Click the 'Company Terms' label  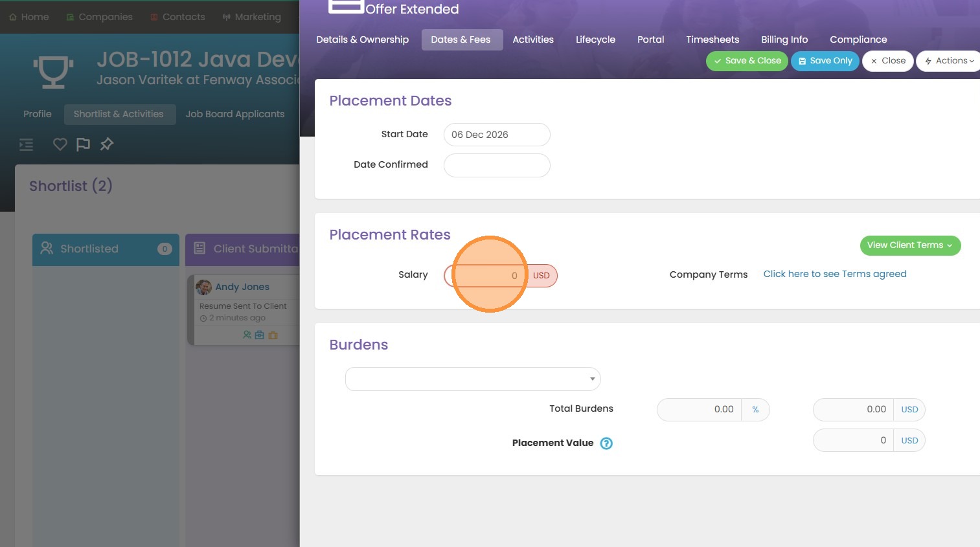tap(709, 274)
